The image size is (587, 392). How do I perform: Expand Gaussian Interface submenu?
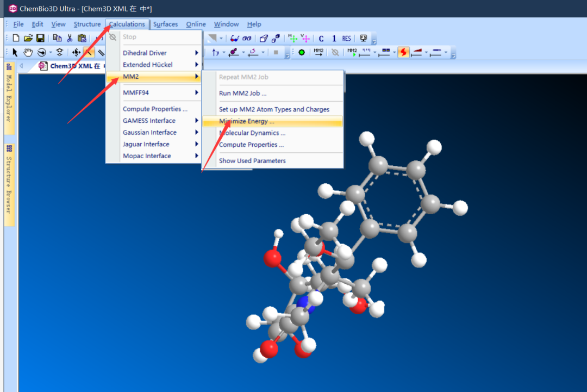154,133
